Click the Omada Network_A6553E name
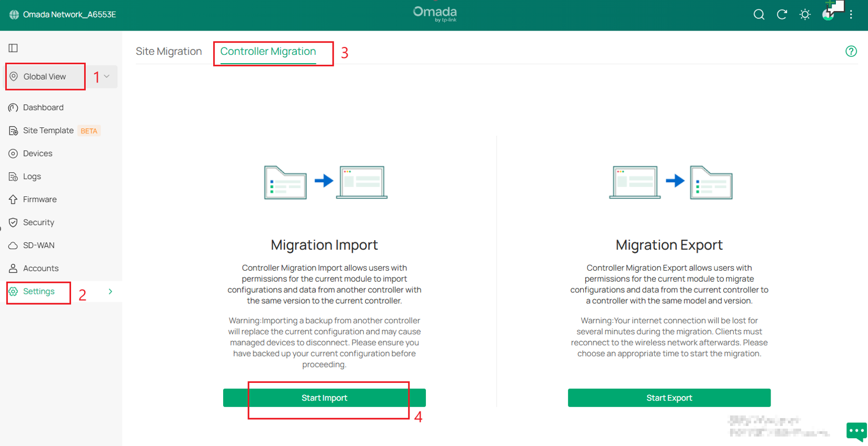Screen dimensions: 868x446 tap(69, 15)
